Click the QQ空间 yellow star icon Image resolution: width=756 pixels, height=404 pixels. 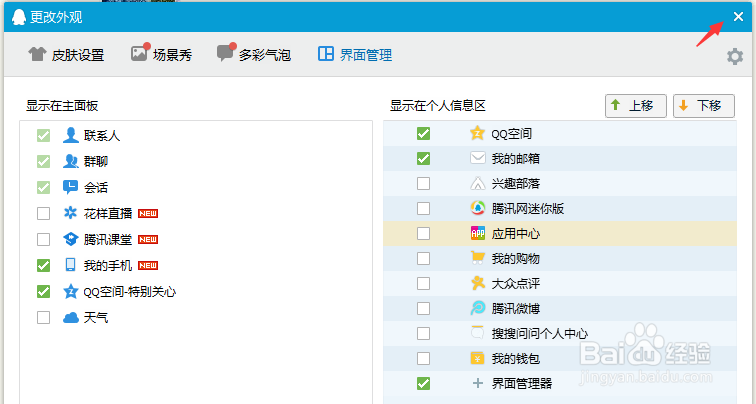tap(477, 133)
